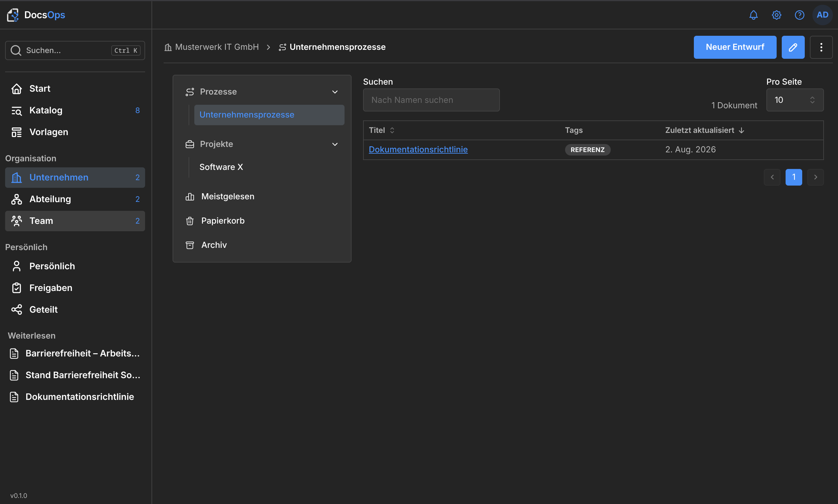Viewport: 838px width, 504px height.
Task: Focus the Nach Namen suchen field
Action: (x=431, y=100)
